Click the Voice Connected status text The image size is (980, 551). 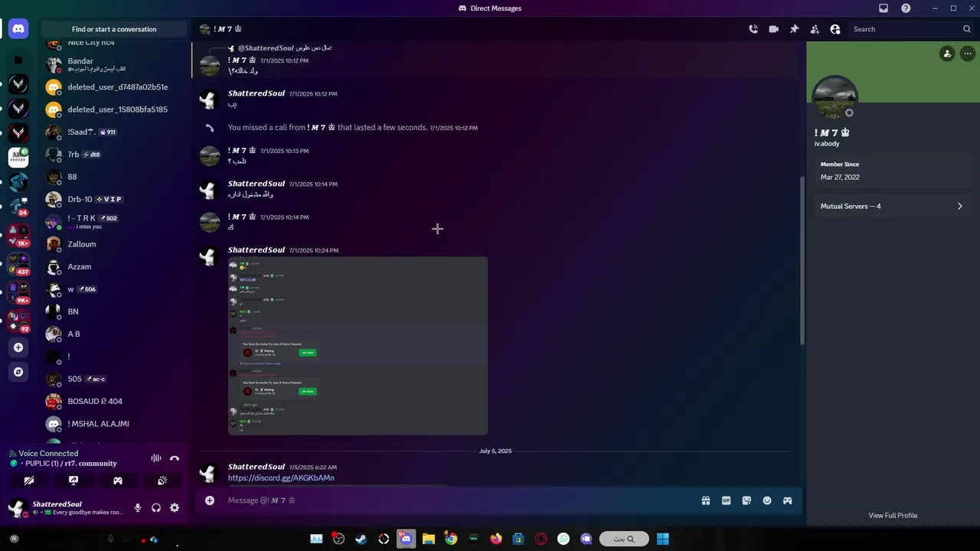(48, 453)
